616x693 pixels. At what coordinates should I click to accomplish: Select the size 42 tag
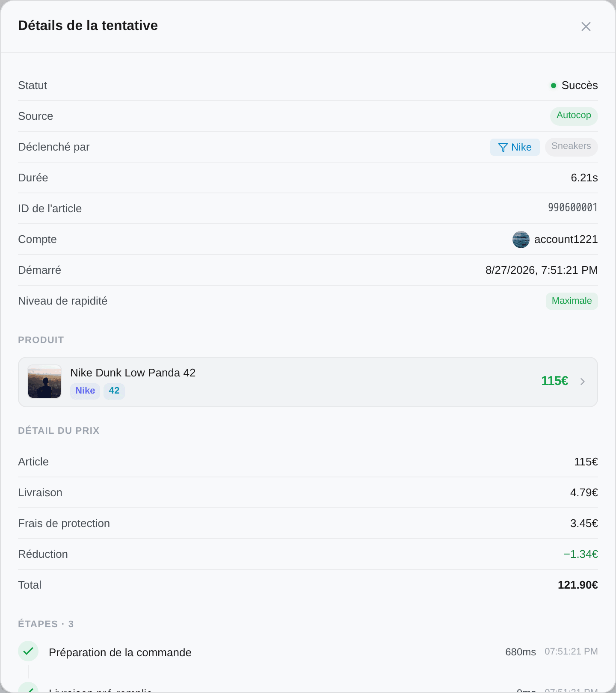pos(114,391)
